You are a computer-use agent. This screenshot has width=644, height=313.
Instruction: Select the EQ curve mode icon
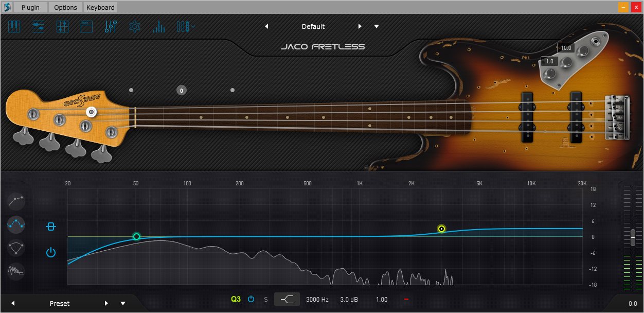click(x=16, y=224)
